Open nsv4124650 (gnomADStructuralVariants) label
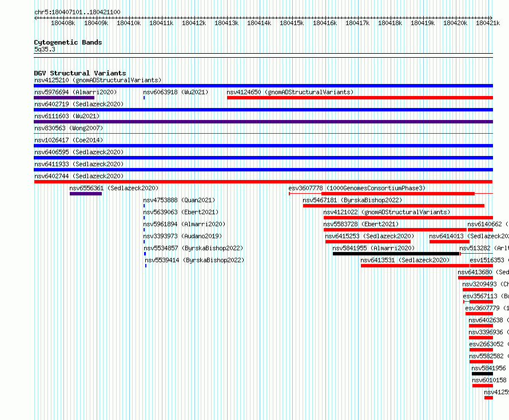Screen dimensions: 509x420 (x=290, y=92)
